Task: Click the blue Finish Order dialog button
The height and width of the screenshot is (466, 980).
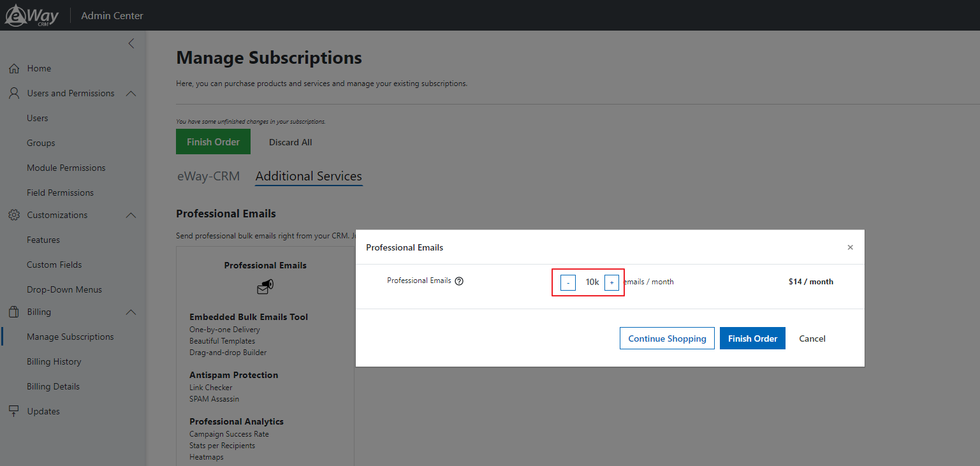Action: (752, 339)
